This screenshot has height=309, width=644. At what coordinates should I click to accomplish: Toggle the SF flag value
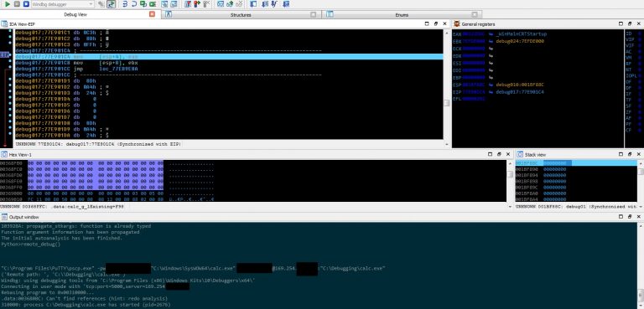coord(639,106)
